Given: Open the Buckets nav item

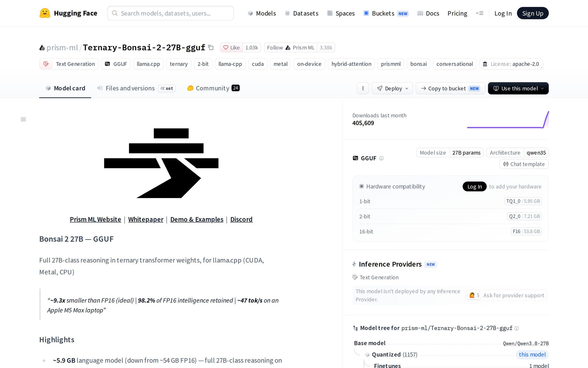Looking at the screenshot, I should pos(386,13).
